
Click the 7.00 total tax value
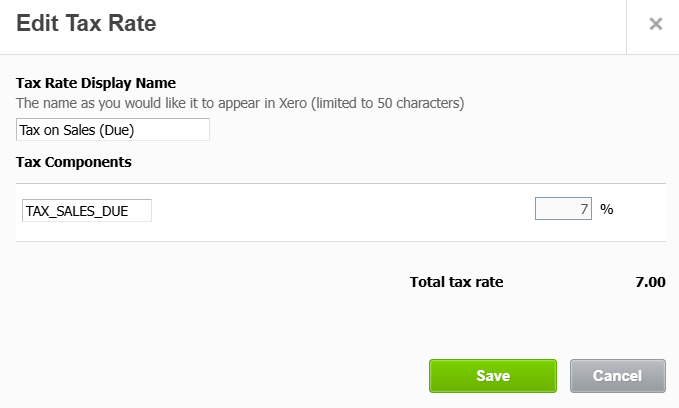click(650, 282)
